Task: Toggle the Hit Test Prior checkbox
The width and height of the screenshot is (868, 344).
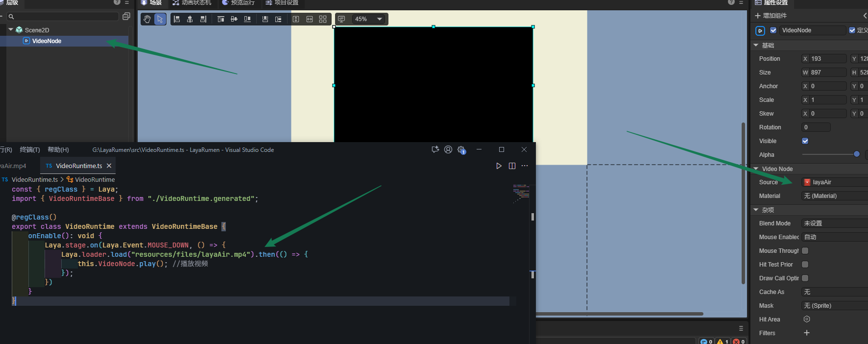Action: (805, 265)
